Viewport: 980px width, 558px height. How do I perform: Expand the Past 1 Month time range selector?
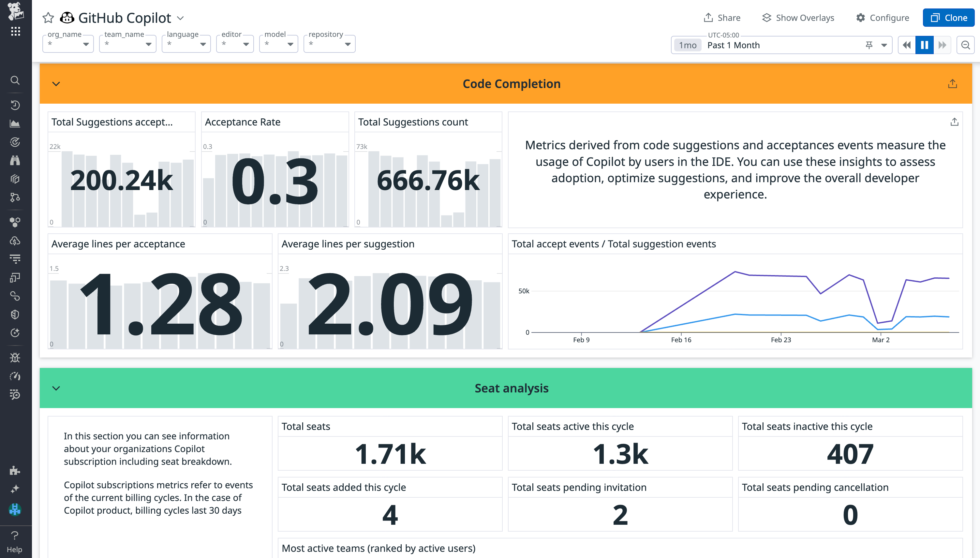click(x=884, y=45)
